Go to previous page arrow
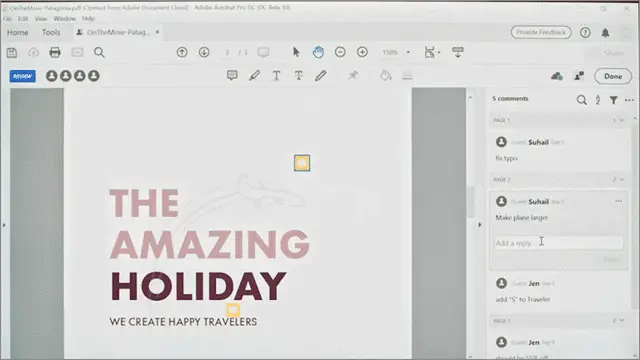 182,52
